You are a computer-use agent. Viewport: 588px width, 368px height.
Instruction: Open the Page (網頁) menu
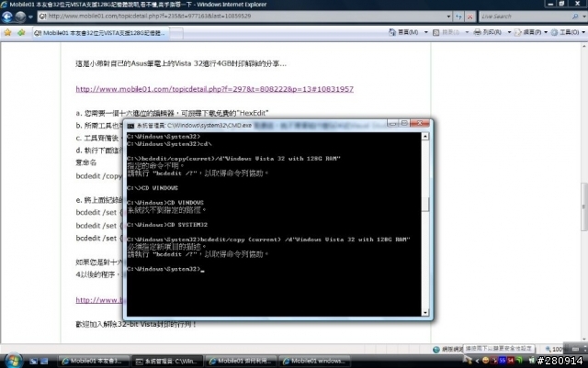coord(531,32)
